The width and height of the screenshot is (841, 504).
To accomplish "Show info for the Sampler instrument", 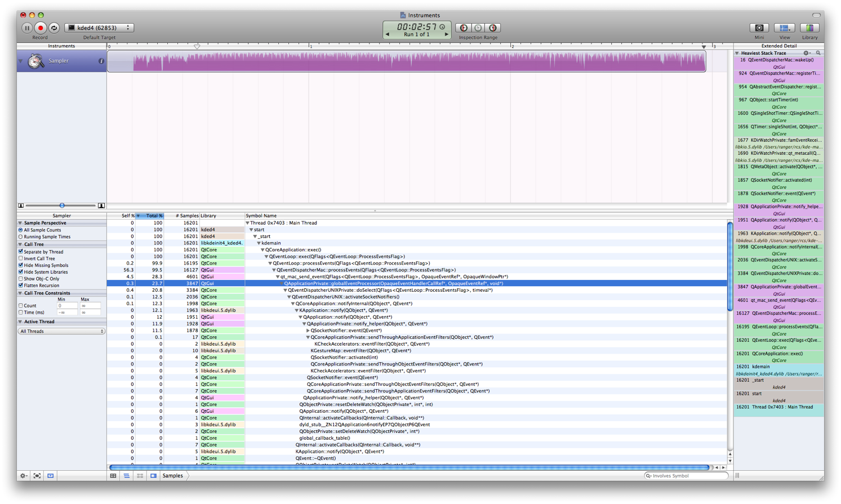I will coord(101,61).
